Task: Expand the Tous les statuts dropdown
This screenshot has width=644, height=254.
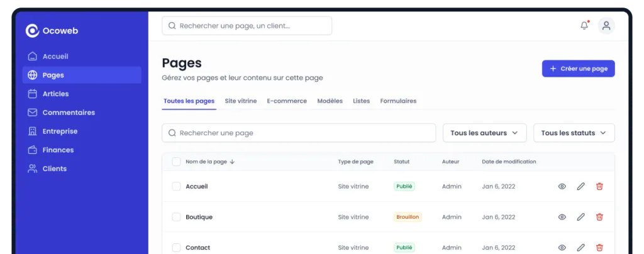Action: (x=574, y=133)
